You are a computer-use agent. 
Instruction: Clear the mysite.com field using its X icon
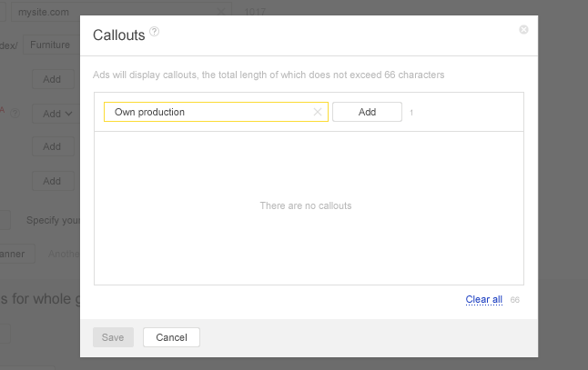[x=222, y=13]
